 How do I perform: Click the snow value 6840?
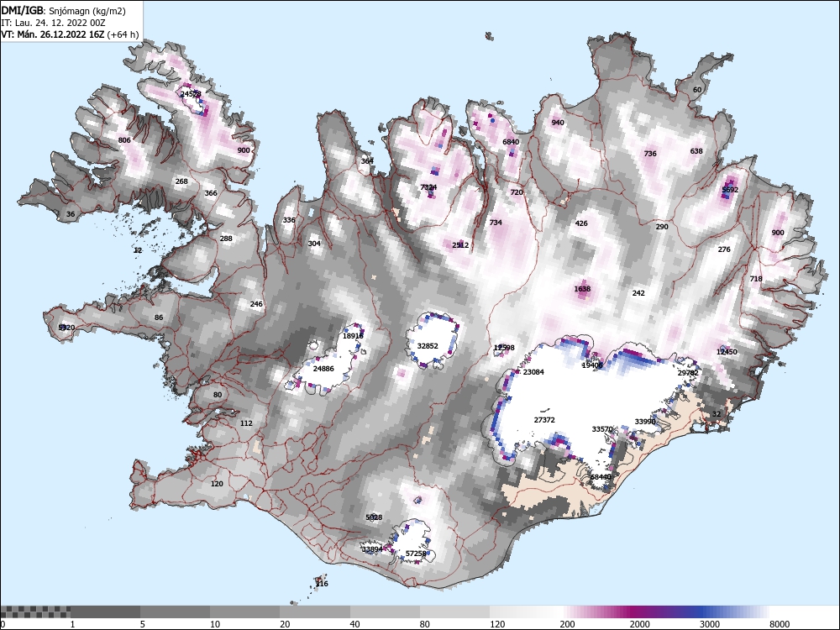(511, 142)
